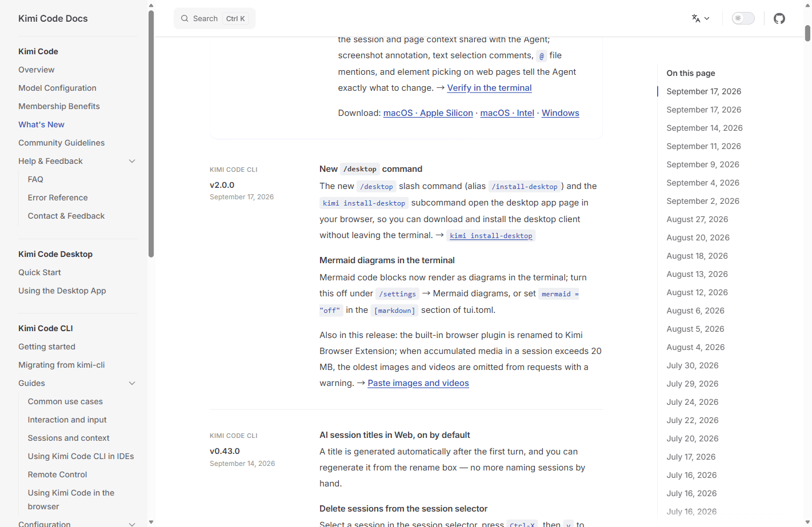Image resolution: width=812 pixels, height=527 pixels.
Task: Open Using Kimi Code CLI in IDEs
Action: 81,456
